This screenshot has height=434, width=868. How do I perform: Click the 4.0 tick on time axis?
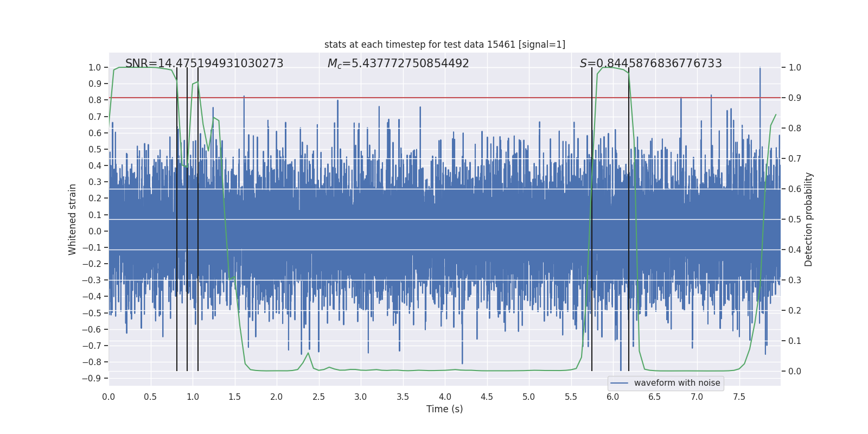[x=445, y=397]
